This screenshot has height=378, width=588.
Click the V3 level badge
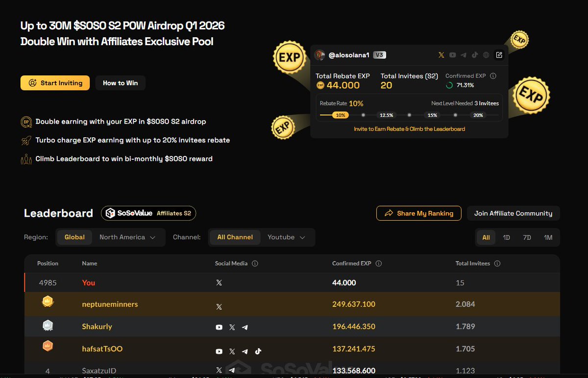coord(379,55)
